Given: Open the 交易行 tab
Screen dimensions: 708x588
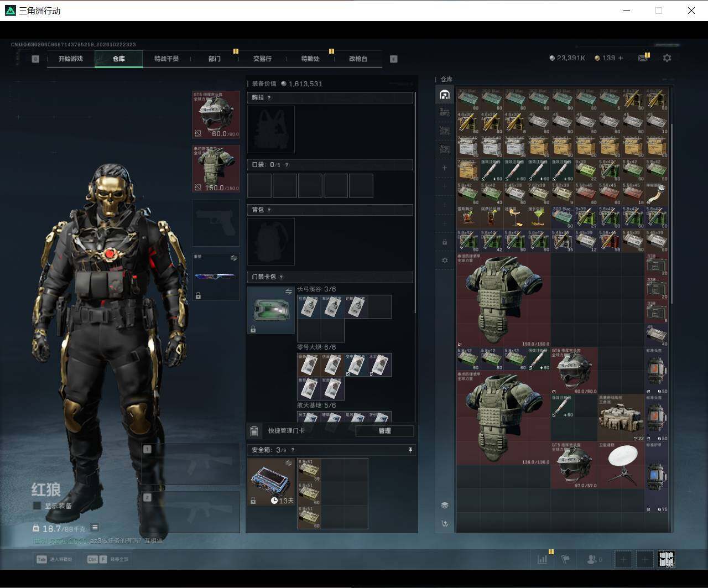Looking at the screenshot, I should pos(262,59).
